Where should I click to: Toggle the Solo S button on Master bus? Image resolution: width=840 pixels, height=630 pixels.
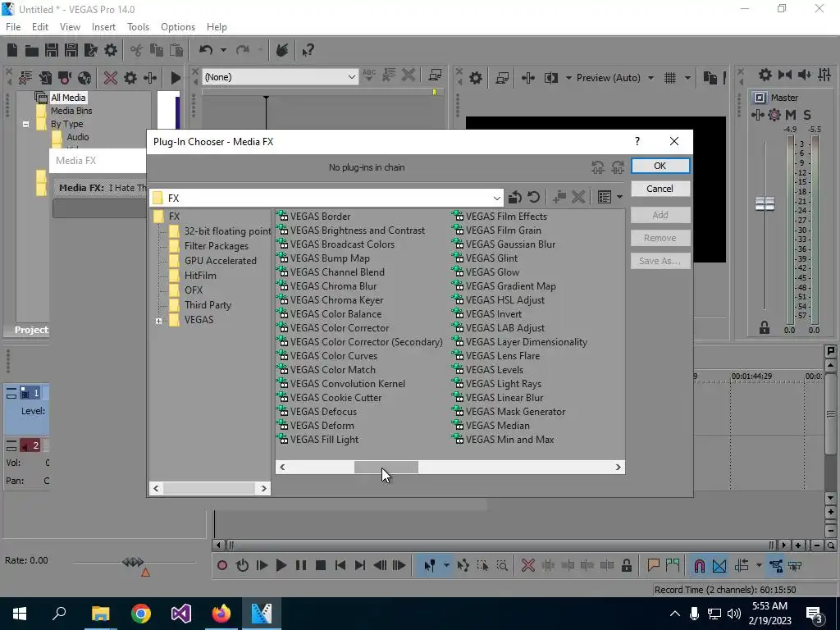[x=807, y=115]
